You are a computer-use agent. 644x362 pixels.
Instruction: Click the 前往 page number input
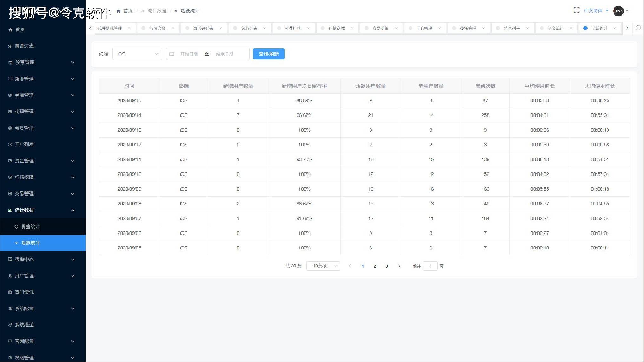(x=430, y=266)
